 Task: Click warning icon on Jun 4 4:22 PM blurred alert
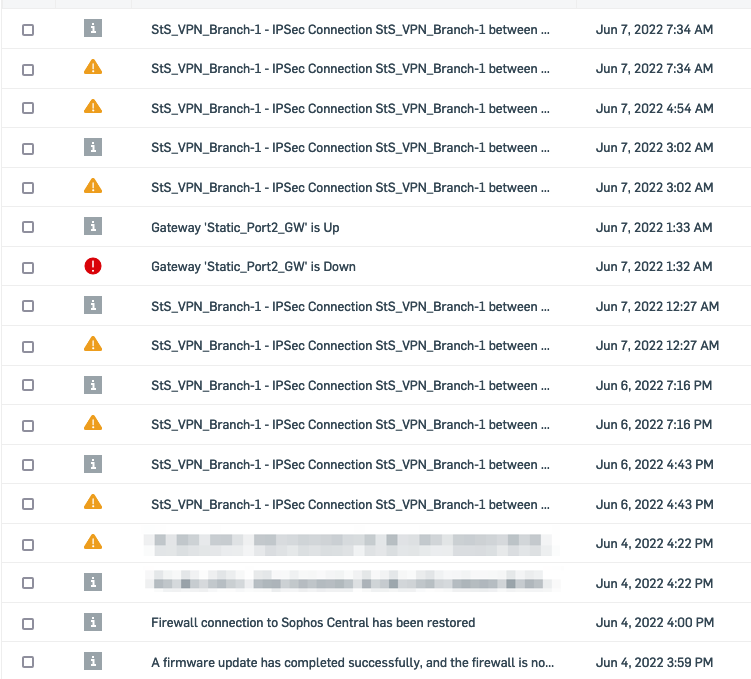pos(93,542)
